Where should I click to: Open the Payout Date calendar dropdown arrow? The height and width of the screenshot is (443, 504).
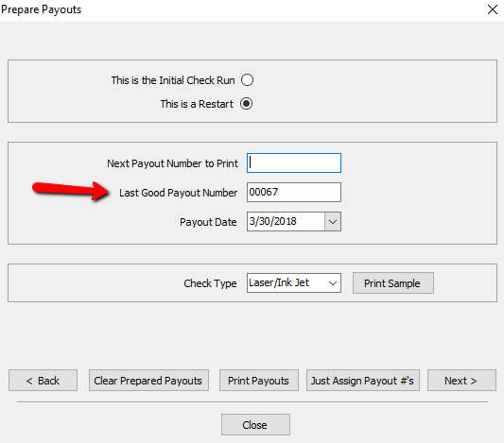[x=333, y=221]
